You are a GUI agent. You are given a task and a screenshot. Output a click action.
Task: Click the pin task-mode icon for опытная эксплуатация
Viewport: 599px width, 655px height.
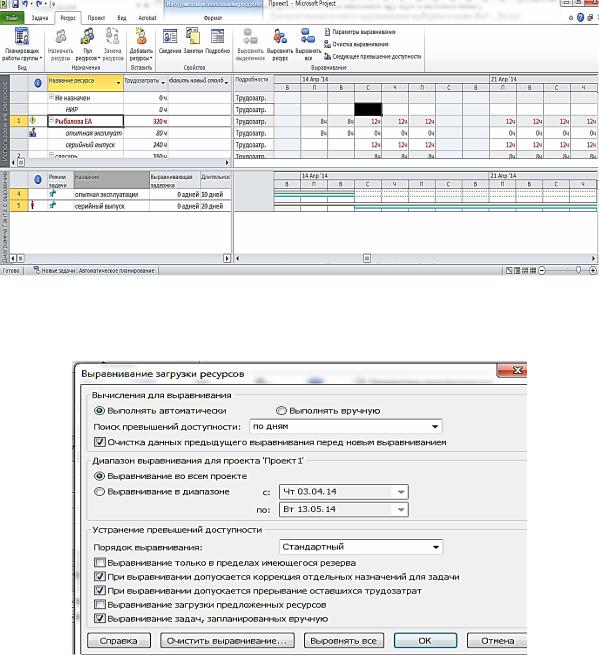tap(53, 193)
